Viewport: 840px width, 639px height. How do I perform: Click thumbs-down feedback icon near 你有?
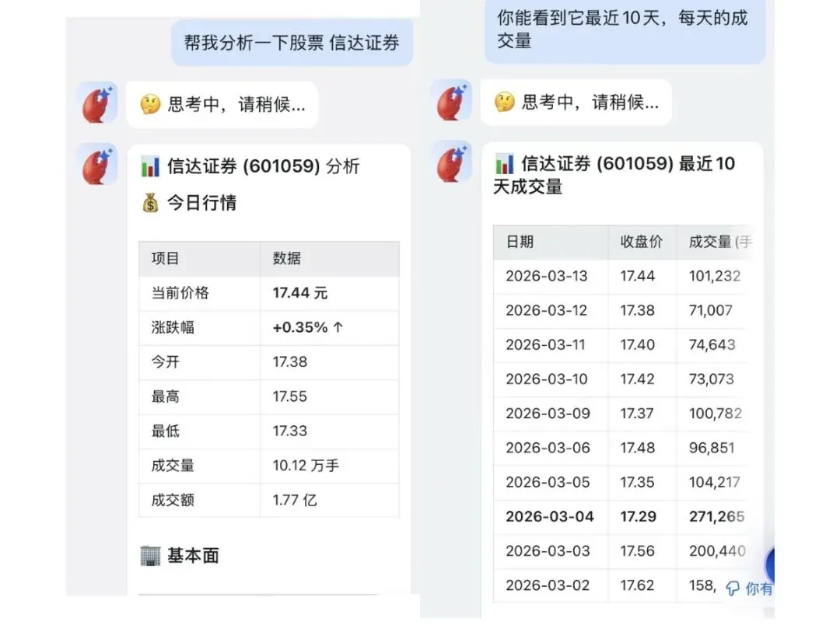pos(733,588)
